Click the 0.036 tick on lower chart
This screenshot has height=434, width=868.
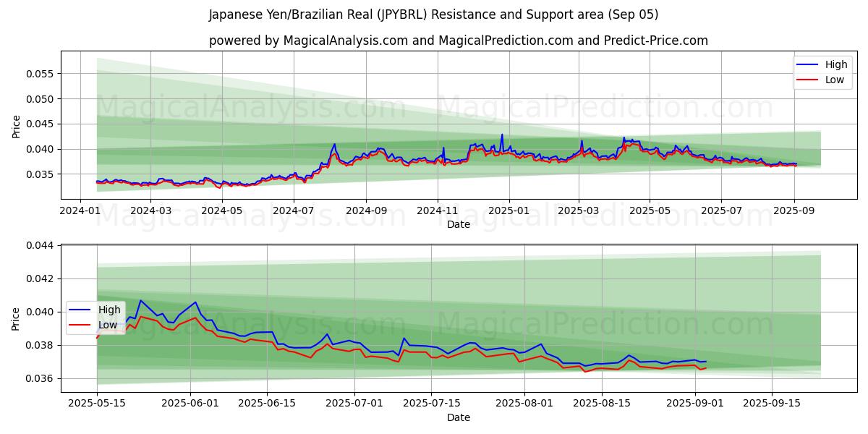pos(41,379)
